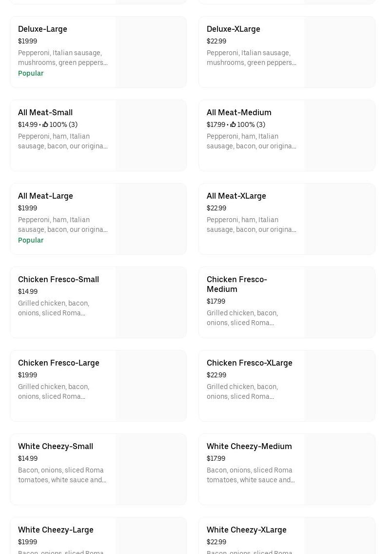392x554 pixels.
Task: Open Chicken Fresco-Small item
Action: (x=58, y=280)
